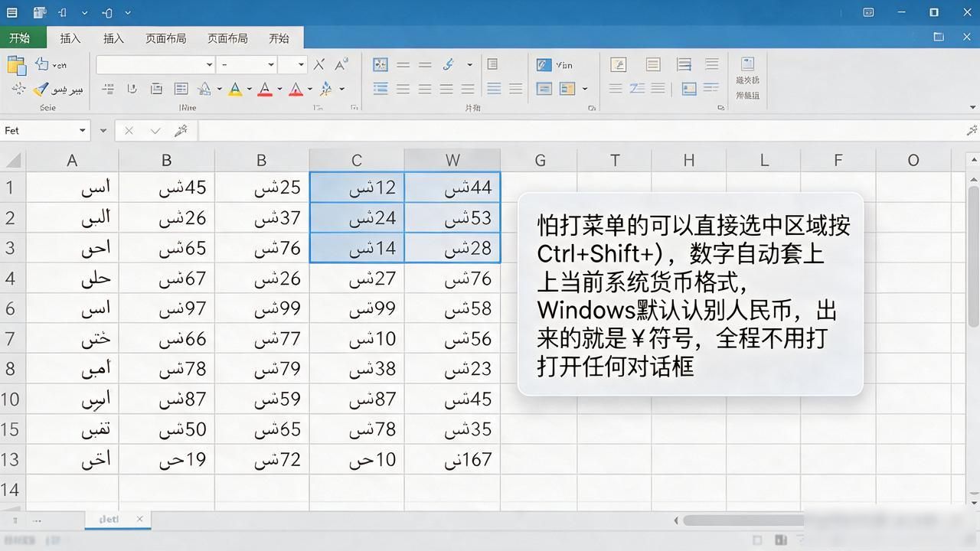
Task: Click the 'A' font size icon
Action: click(x=341, y=64)
